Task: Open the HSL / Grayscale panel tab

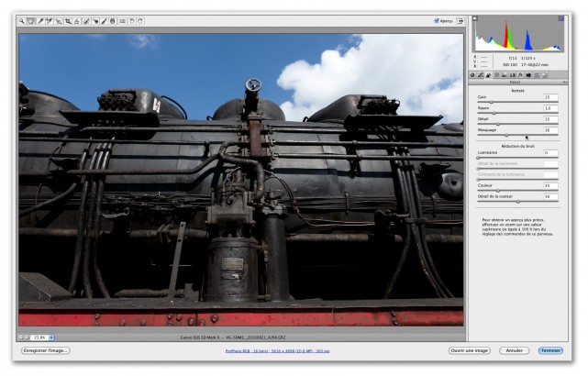Action: click(496, 75)
